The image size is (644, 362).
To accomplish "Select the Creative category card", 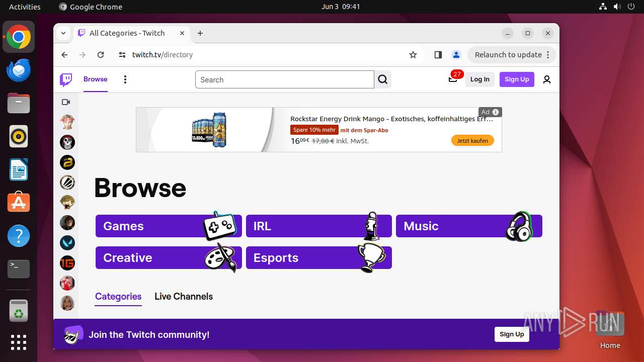I will 169,258.
